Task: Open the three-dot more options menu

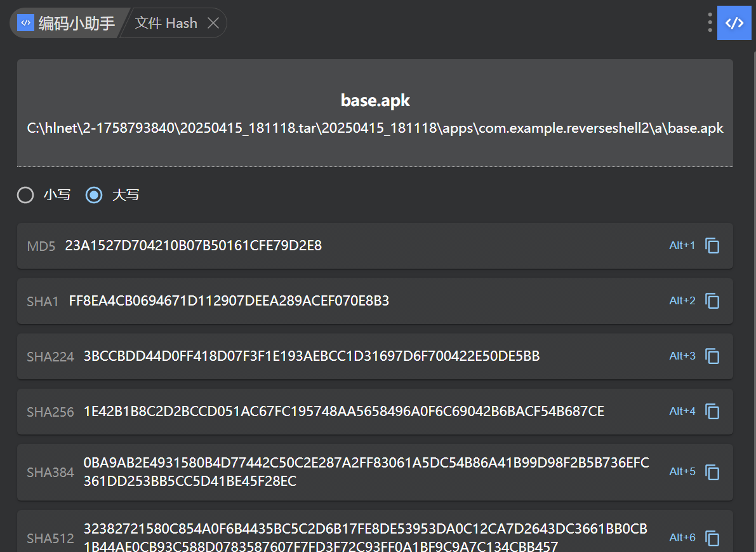Action: [x=710, y=23]
